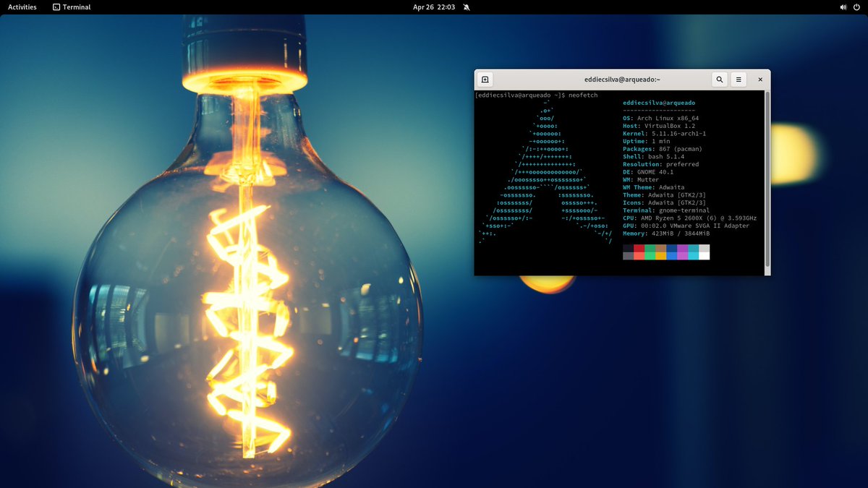The image size is (868, 488).
Task: Click the terminal title eddiecsilva@arqueado:~
Action: point(622,80)
